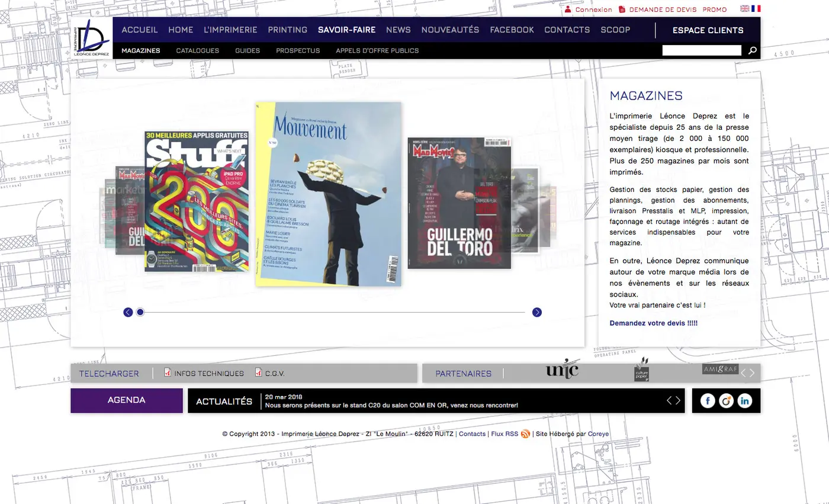Select the CATALOGUES submenu tab
The height and width of the screenshot is (504, 829).
point(198,50)
